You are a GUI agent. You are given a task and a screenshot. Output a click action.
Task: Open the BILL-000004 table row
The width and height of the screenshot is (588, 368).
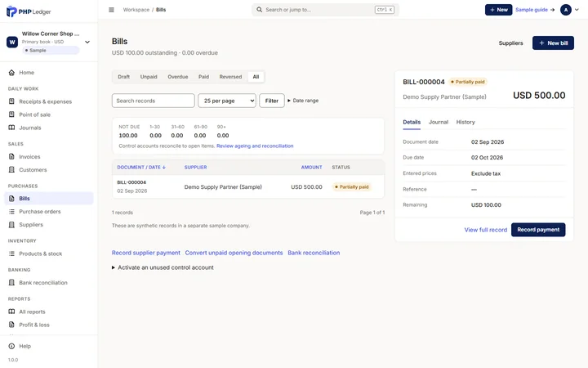click(x=248, y=186)
